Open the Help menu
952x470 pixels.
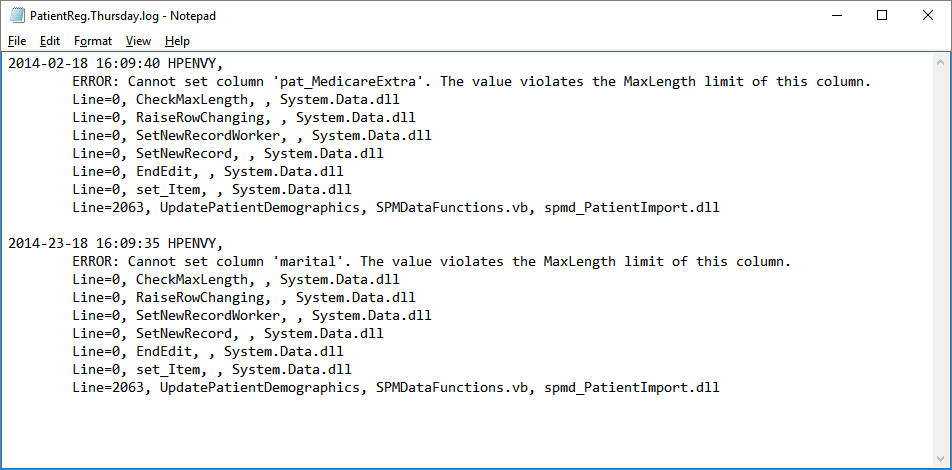(x=177, y=41)
